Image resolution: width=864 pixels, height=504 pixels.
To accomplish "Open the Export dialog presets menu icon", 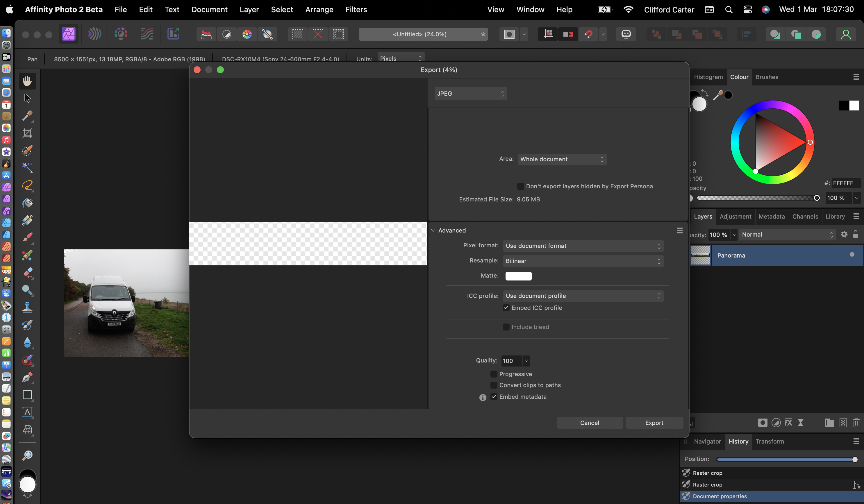I will (x=679, y=230).
